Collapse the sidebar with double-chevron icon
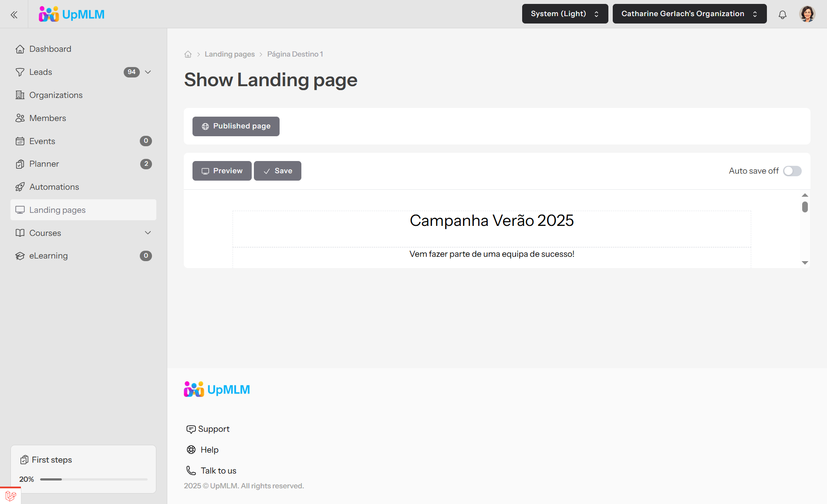827x504 pixels. (14, 15)
